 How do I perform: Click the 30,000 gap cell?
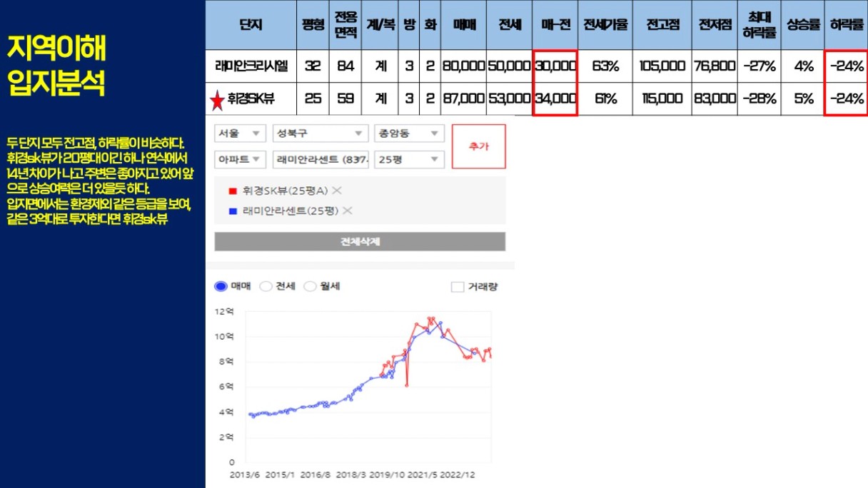click(x=555, y=66)
